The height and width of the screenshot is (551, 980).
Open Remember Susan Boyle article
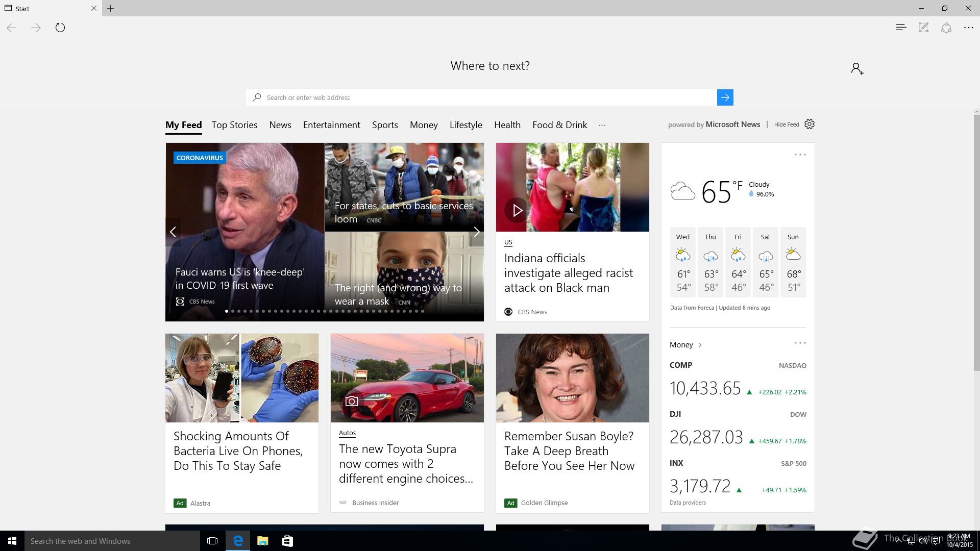[x=569, y=451]
